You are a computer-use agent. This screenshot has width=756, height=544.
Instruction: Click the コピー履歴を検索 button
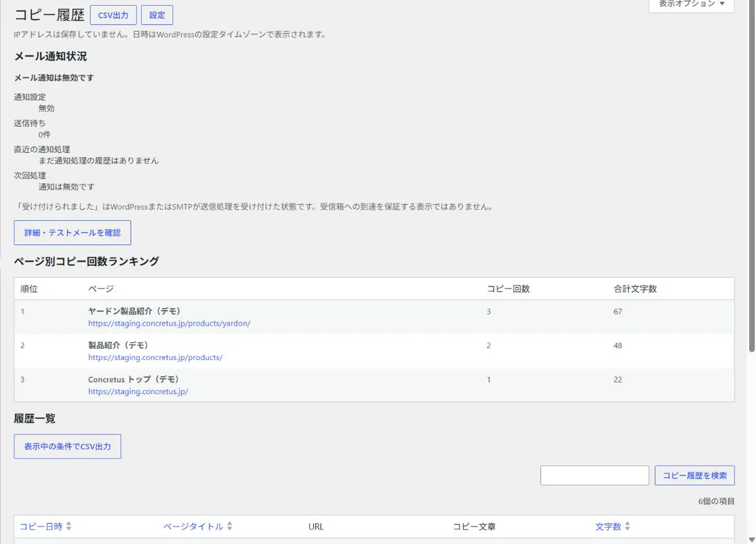(695, 475)
